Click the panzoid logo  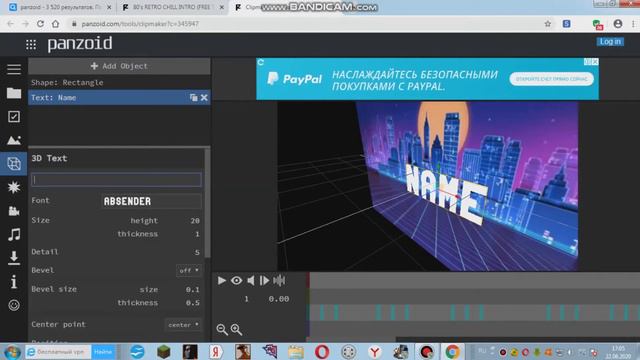[x=80, y=43]
